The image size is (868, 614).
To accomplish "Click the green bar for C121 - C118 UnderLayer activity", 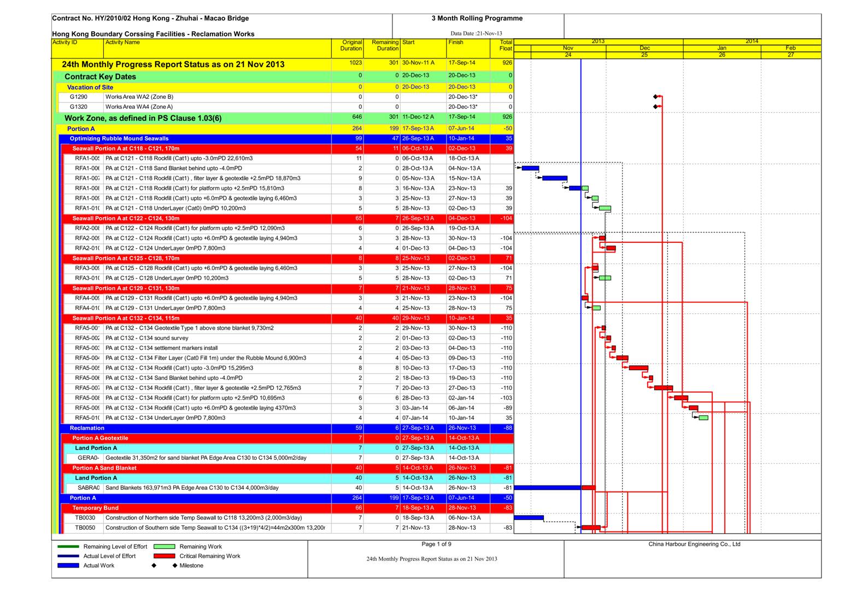I will [x=605, y=208].
